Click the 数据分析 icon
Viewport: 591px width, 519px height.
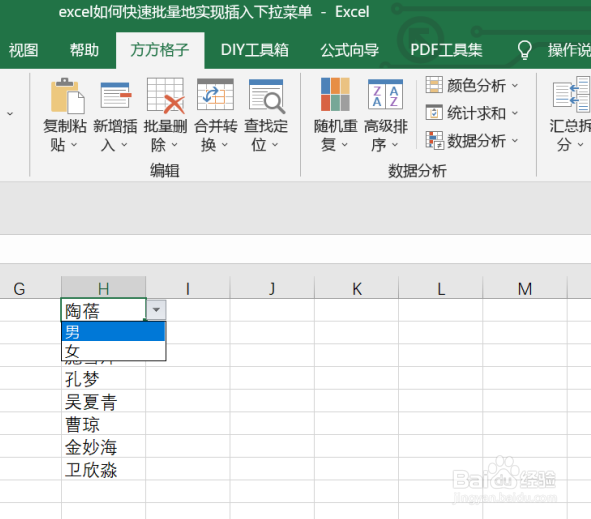click(x=434, y=140)
